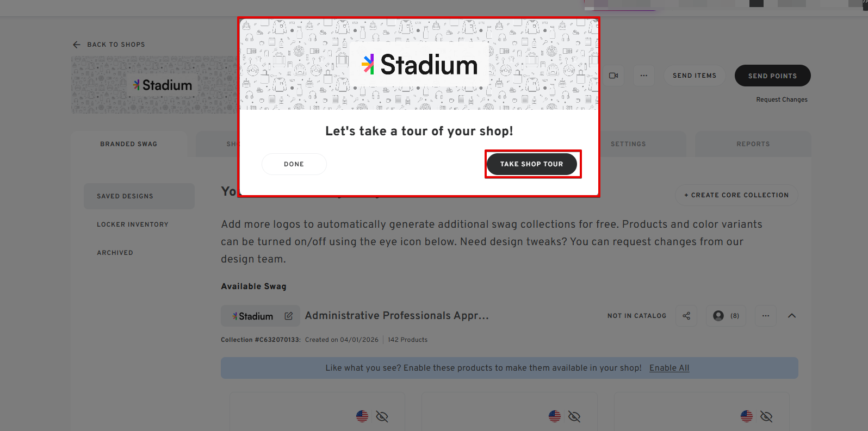This screenshot has width=868, height=431.
Task: Share the Administrative Professionals collection
Action: pos(686,316)
